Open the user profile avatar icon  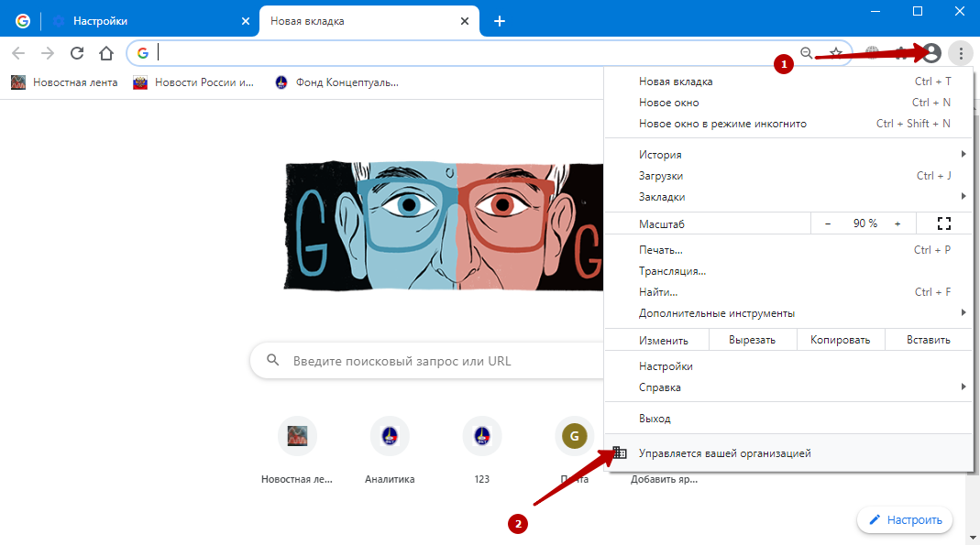tap(931, 53)
